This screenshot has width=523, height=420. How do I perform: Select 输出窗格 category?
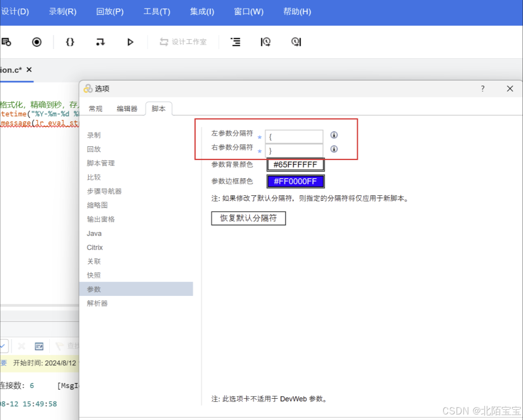pos(101,219)
